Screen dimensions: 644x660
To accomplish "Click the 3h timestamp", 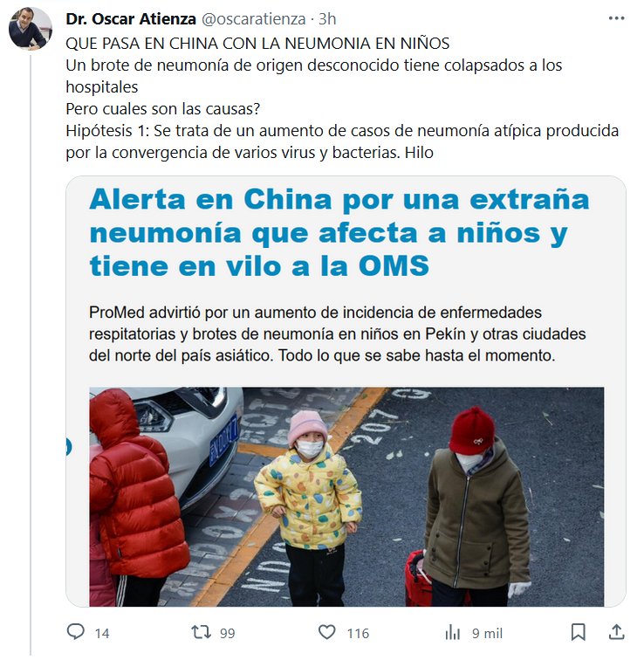I will coord(327,19).
